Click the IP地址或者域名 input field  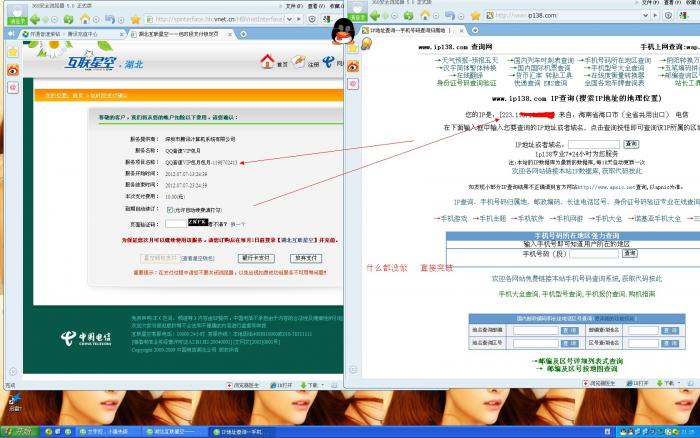coord(594,144)
